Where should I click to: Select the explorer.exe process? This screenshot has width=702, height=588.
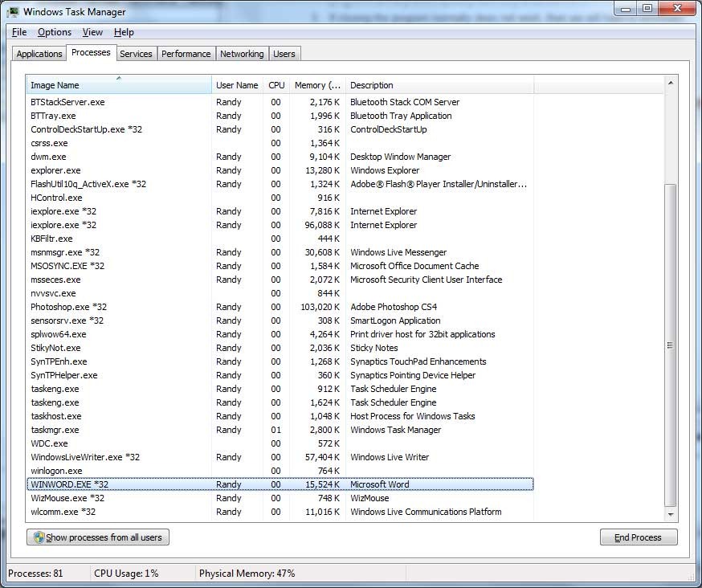(x=280, y=170)
